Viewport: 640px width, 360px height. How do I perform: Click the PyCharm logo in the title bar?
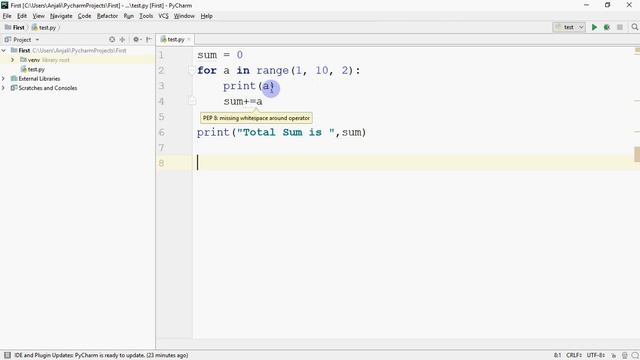4,5
